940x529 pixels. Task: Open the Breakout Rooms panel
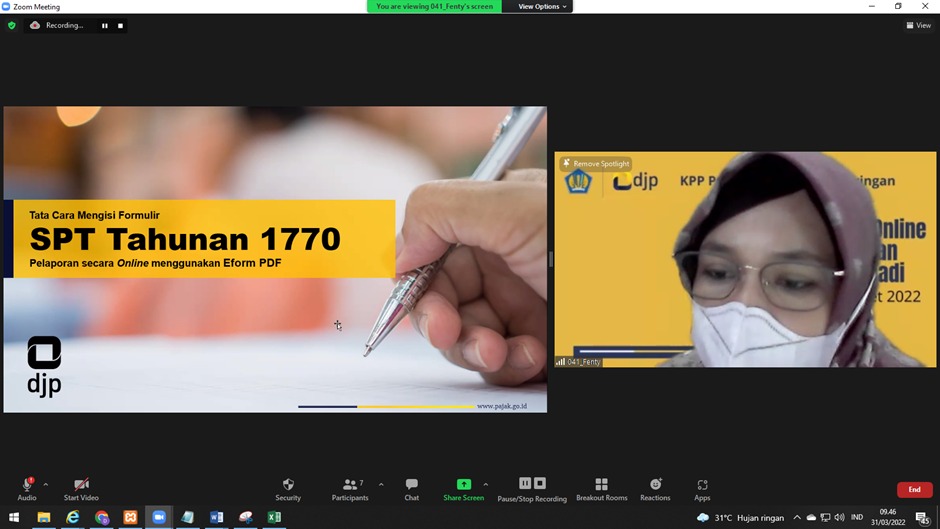pyautogui.click(x=601, y=488)
